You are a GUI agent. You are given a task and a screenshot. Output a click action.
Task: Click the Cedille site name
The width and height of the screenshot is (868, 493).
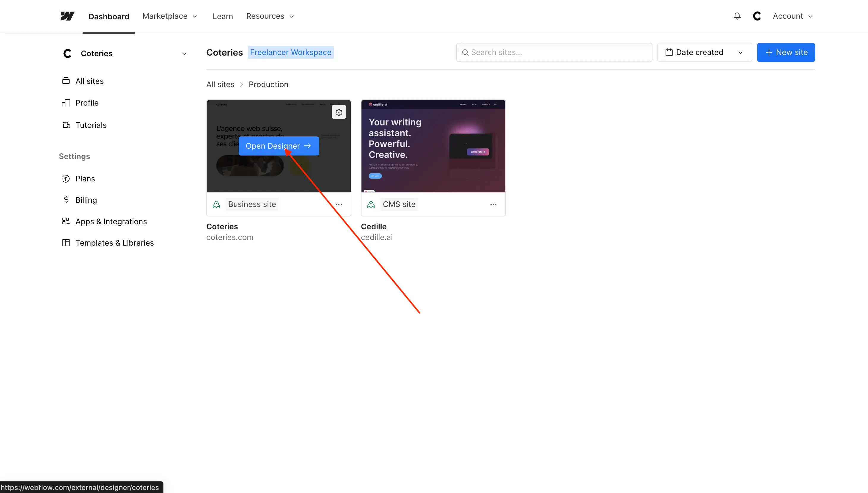pyautogui.click(x=374, y=226)
